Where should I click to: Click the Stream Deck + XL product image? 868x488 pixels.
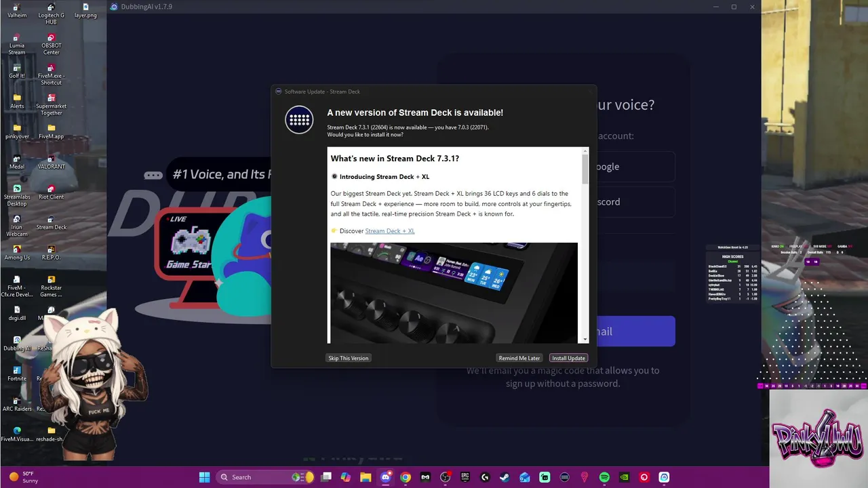[454, 293]
